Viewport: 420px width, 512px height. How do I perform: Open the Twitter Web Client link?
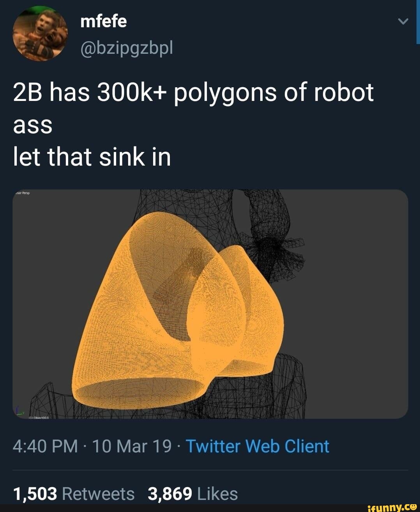[x=258, y=446]
